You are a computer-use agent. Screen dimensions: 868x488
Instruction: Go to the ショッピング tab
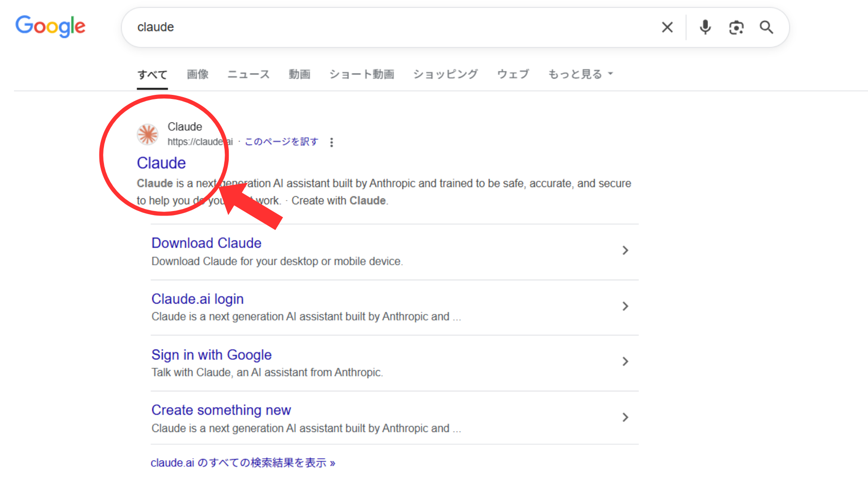(x=446, y=74)
